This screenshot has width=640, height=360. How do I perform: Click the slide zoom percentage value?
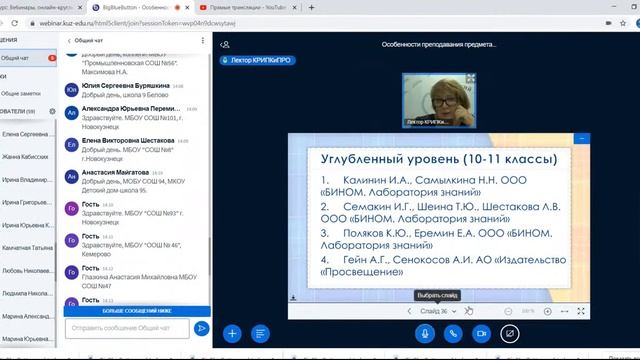click(x=528, y=311)
